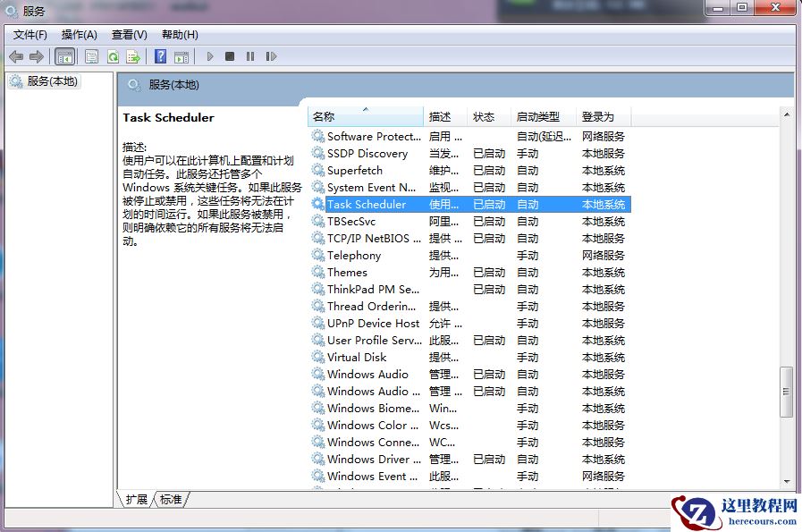
Task: Click the Refresh toolbar icon
Action: click(113, 56)
